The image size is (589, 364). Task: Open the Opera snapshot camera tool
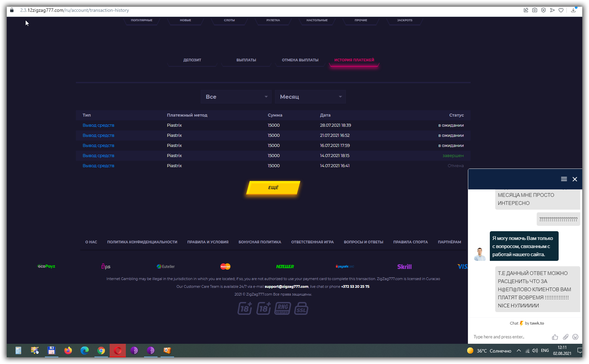[535, 10]
